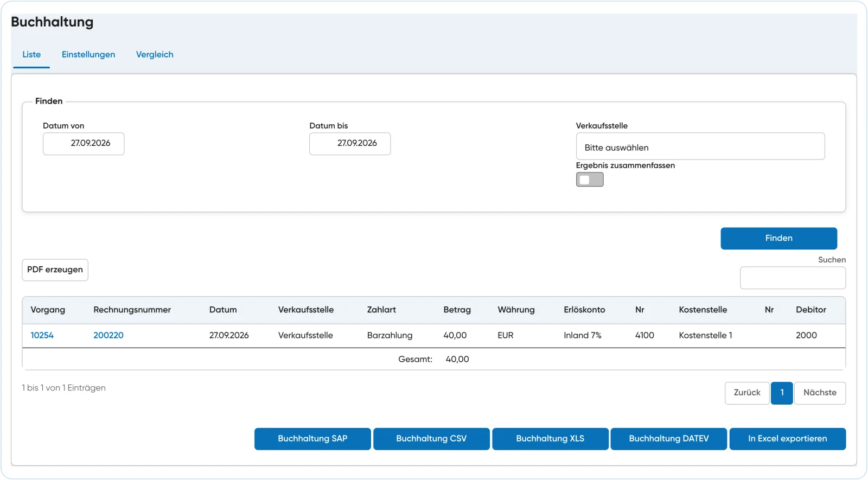
Task: Click In Excel exportieren button
Action: coord(788,439)
